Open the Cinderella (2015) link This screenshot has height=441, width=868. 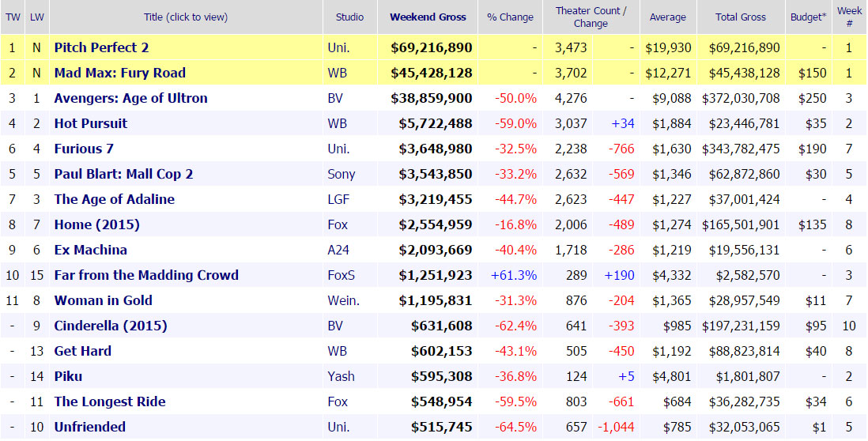point(111,326)
